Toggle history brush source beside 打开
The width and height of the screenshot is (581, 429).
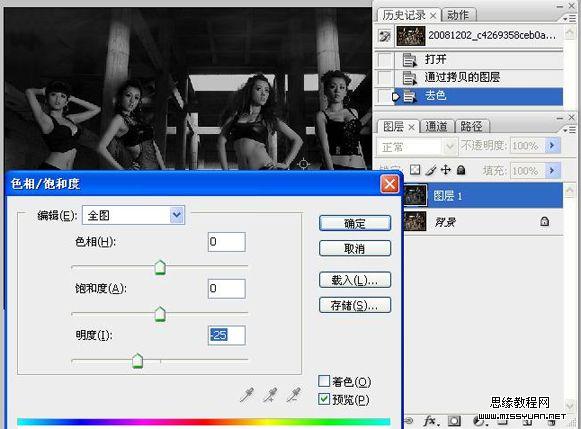tap(385, 59)
